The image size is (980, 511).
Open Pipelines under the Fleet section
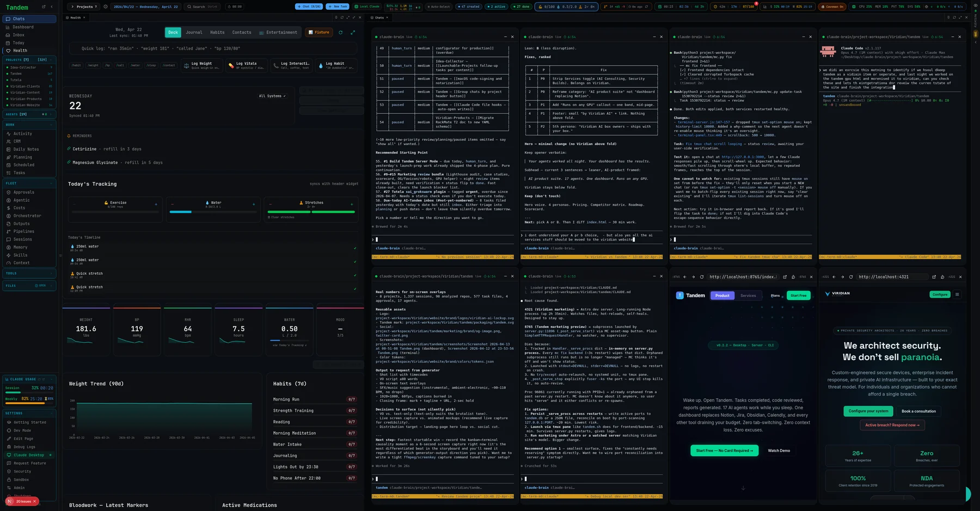click(x=29, y=231)
